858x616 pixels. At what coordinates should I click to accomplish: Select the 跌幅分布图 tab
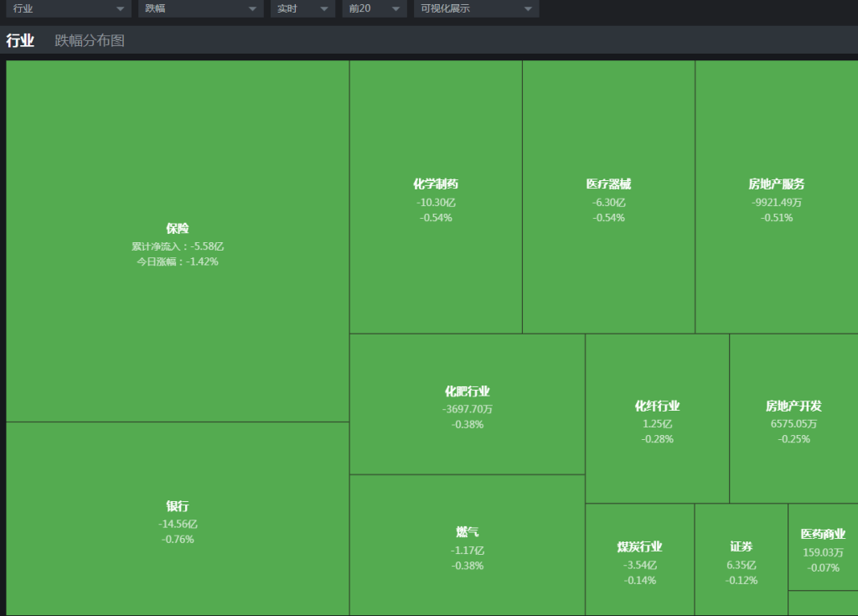90,40
